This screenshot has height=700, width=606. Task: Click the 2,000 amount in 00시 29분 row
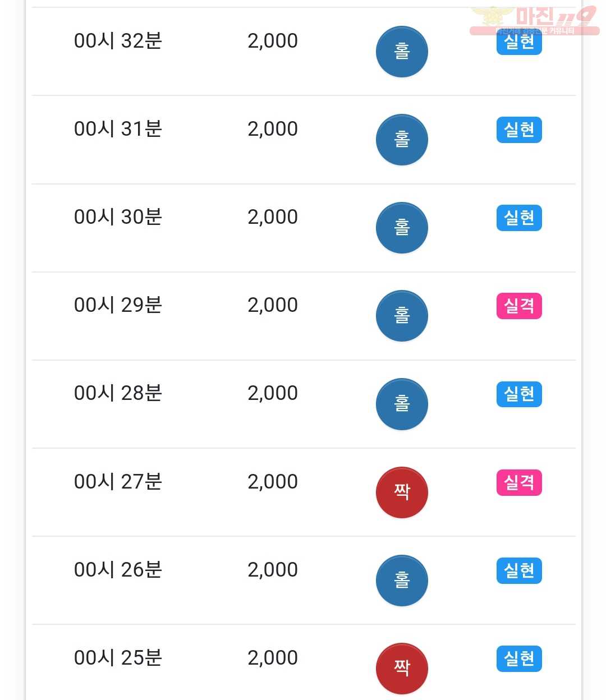273,305
